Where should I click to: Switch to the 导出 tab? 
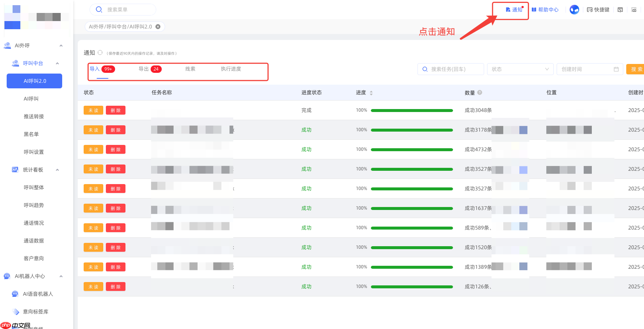tap(150, 69)
